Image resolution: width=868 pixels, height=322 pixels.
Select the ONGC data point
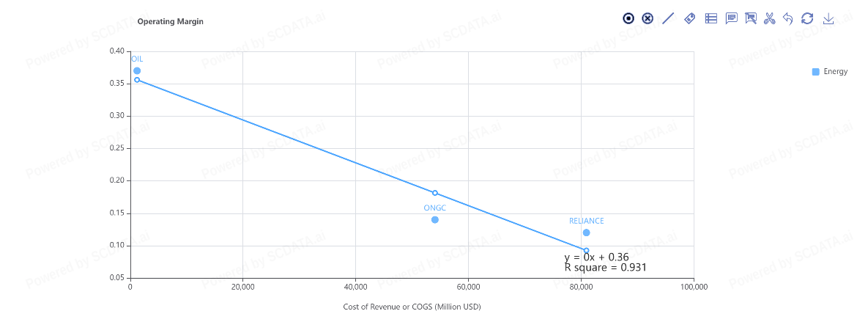tap(435, 219)
